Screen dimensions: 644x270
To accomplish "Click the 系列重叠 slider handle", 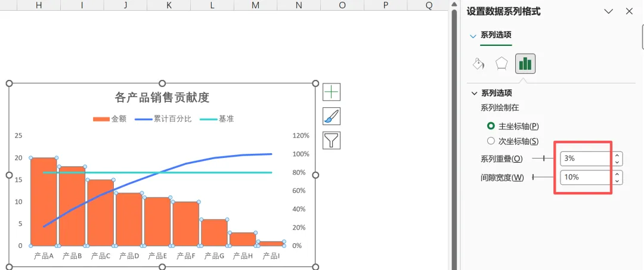I will pyautogui.click(x=544, y=159).
